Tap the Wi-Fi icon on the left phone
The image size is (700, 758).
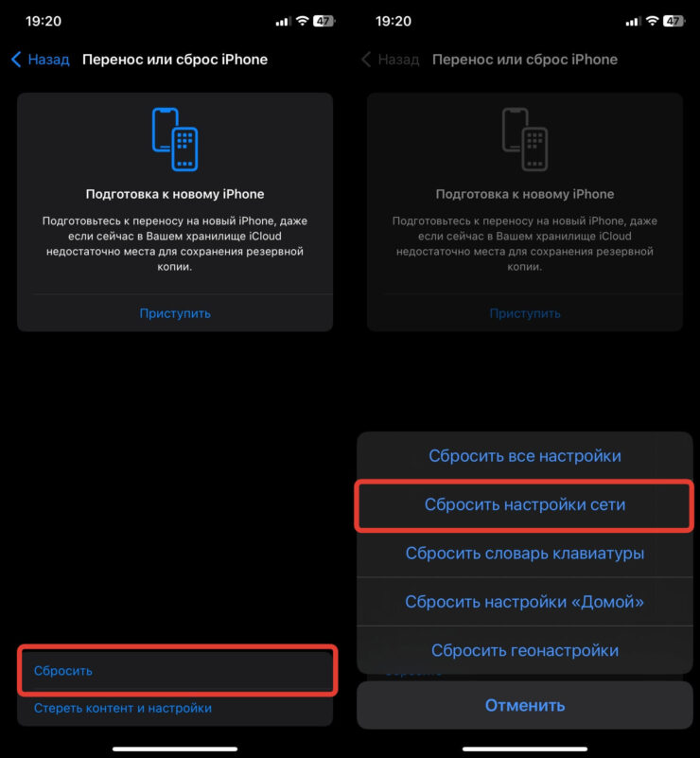303,21
